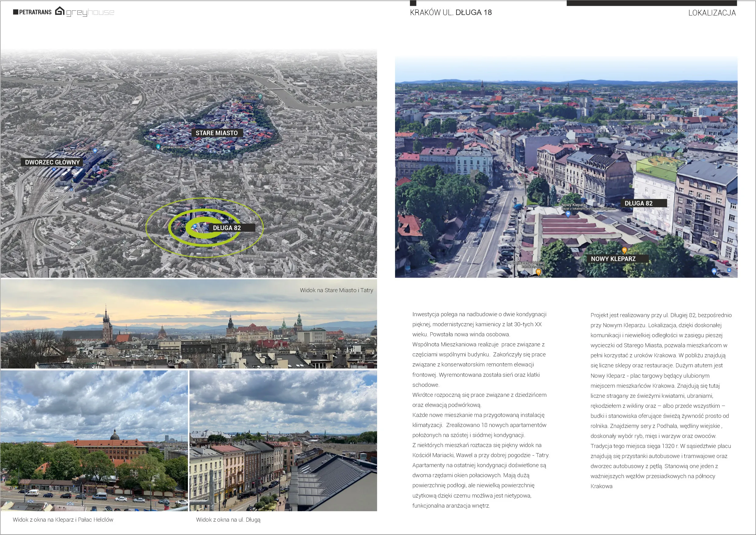Click the KRAKÓW UL. DŁUGA 18 header title

pos(450,12)
